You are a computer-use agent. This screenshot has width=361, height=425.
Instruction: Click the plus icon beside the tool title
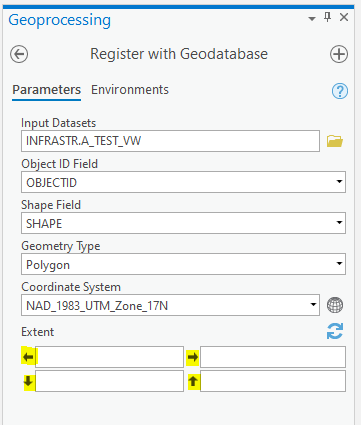point(339,54)
